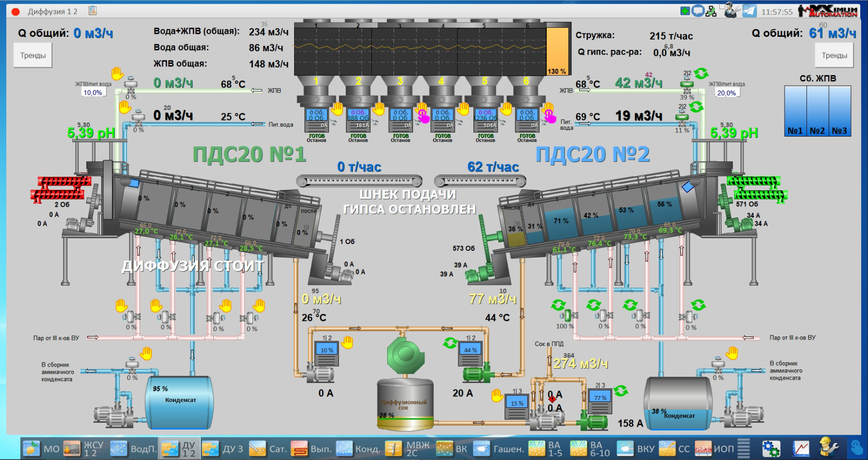The height and width of the screenshot is (460, 868).
Task: Click the green plus icon in header
Action: (x=685, y=11)
